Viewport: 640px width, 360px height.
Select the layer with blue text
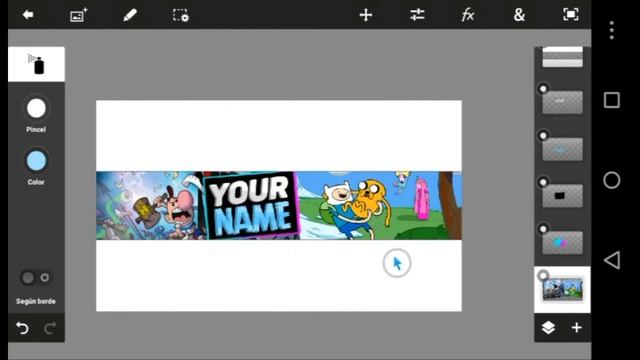click(x=562, y=149)
